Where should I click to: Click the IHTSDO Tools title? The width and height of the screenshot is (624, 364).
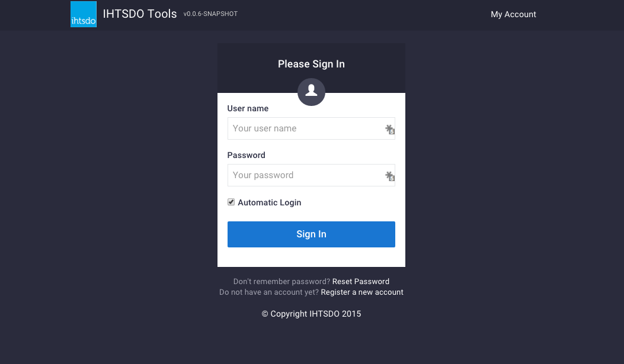point(140,14)
